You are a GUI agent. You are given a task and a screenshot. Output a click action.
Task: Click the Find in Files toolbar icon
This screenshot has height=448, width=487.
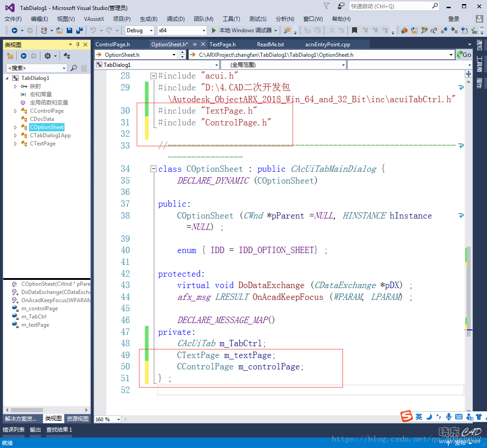pos(287,30)
